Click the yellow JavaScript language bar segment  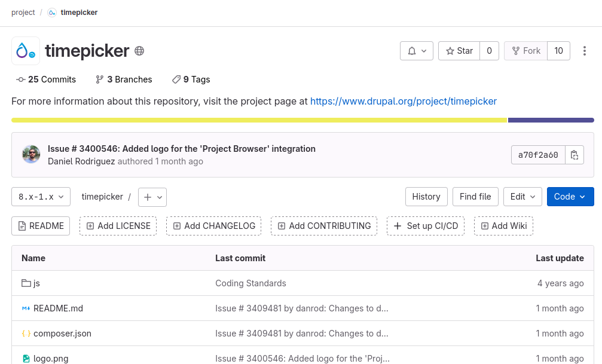click(x=259, y=120)
